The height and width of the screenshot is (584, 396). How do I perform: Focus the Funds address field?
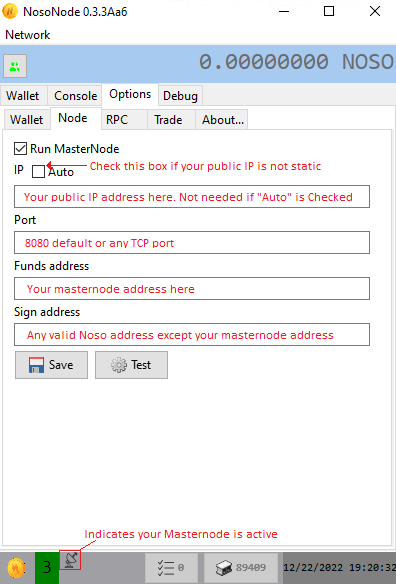click(192, 288)
